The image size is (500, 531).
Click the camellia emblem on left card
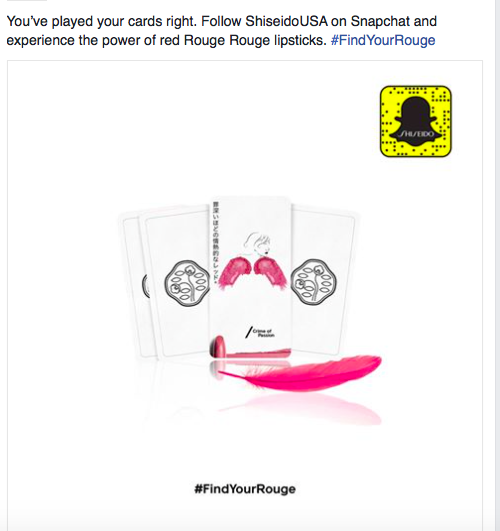(x=187, y=283)
